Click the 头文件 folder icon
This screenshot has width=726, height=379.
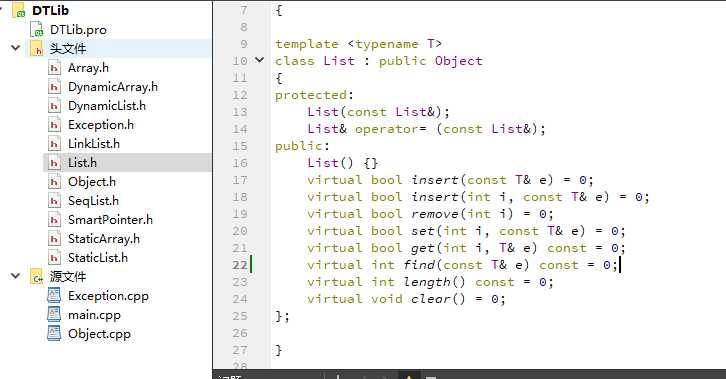[37, 49]
